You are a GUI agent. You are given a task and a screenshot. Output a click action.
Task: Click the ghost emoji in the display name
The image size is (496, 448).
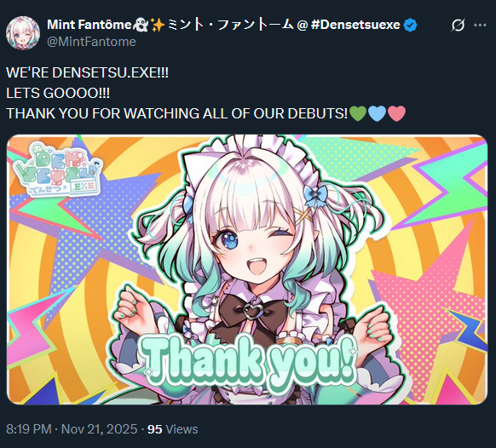pyautogui.click(x=140, y=25)
